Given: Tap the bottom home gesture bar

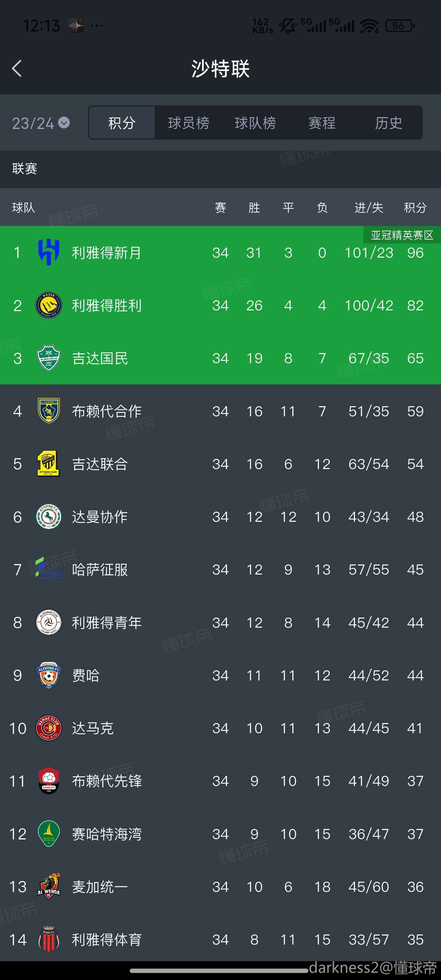Looking at the screenshot, I should pos(219,971).
